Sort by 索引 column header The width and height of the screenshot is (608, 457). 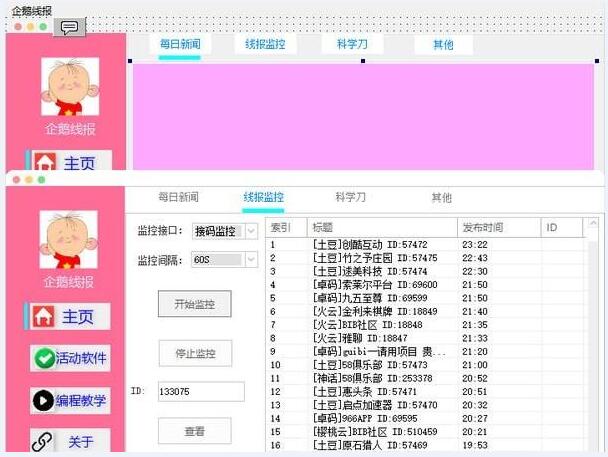(x=287, y=228)
